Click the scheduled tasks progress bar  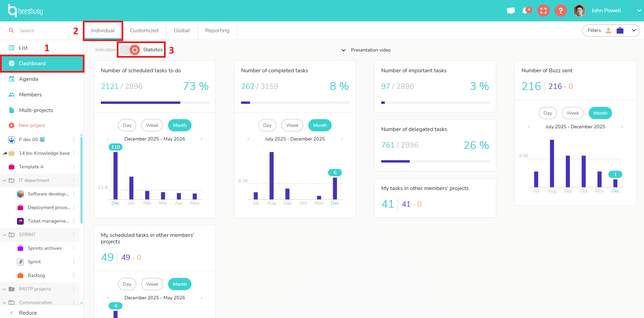click(154, 102)
